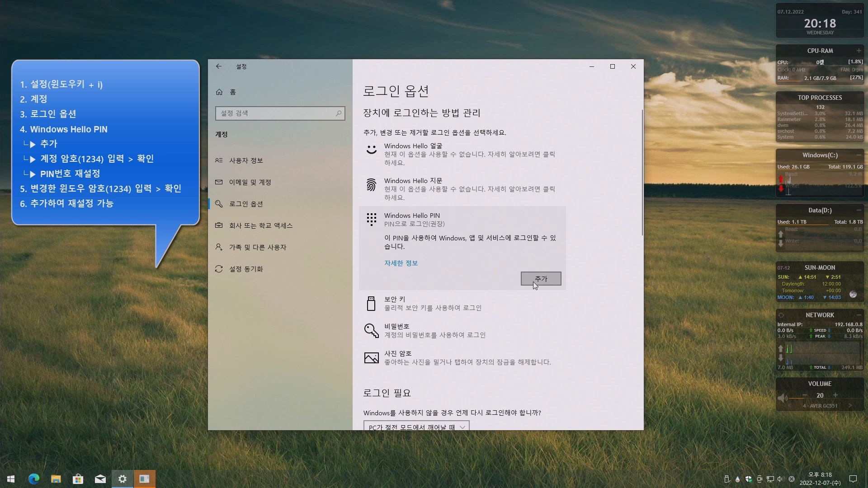The width and height of the screenshot is (868, 488).
Task: Click the settings page vertical scrollbar
Action: 642,172
